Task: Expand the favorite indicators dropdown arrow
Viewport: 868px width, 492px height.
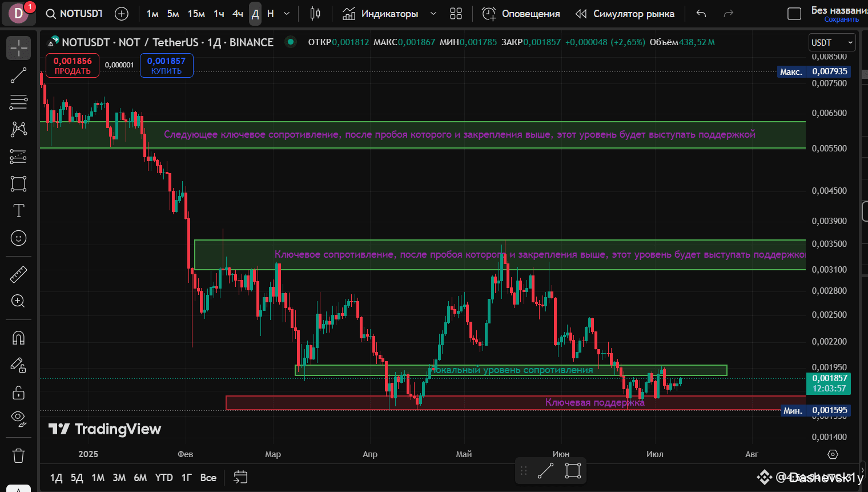Action: [x=433, y=14]
